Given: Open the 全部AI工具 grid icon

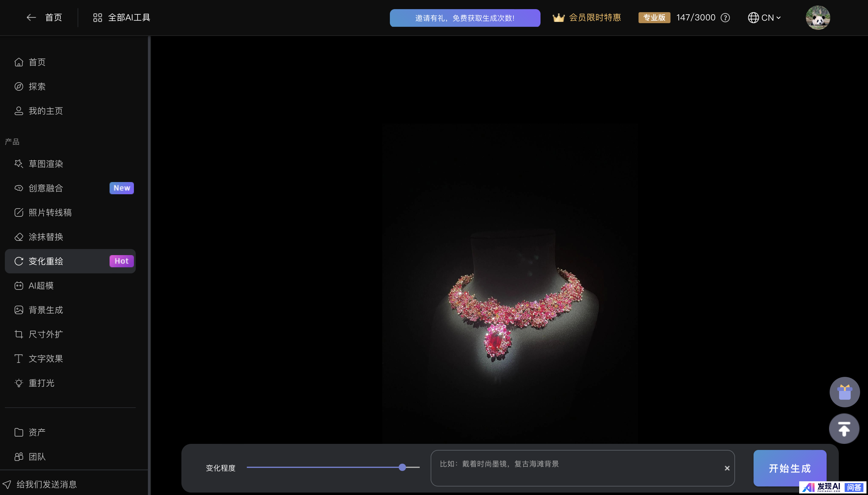Looking at the screenshot, I should click(97, 18).
